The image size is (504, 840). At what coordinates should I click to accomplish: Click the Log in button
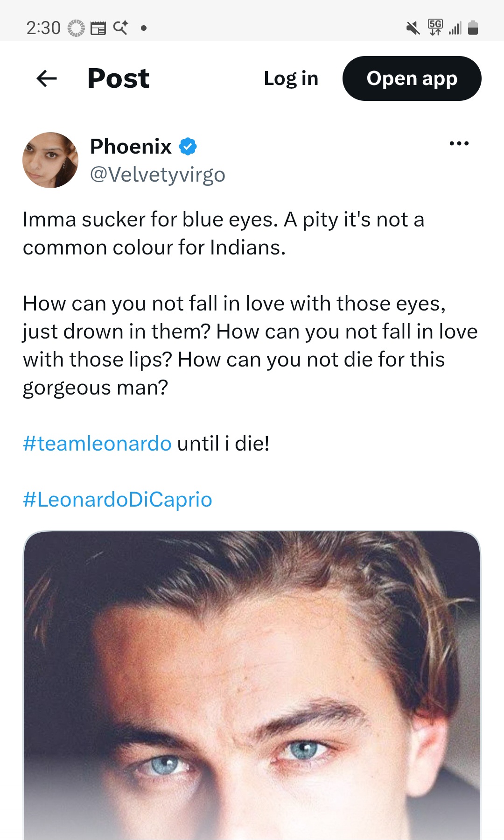point(291,78)
